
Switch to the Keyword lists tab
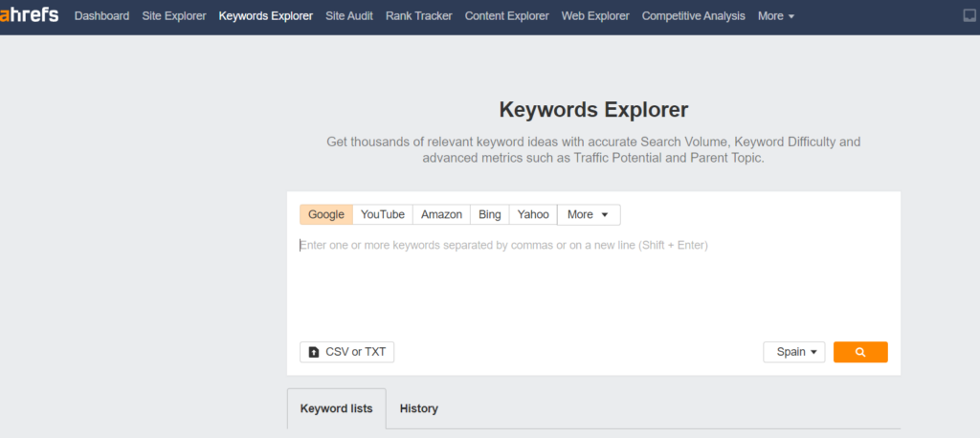336,408
